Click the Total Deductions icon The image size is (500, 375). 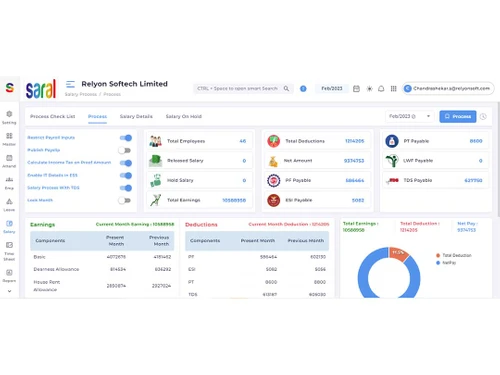point(273,141)
